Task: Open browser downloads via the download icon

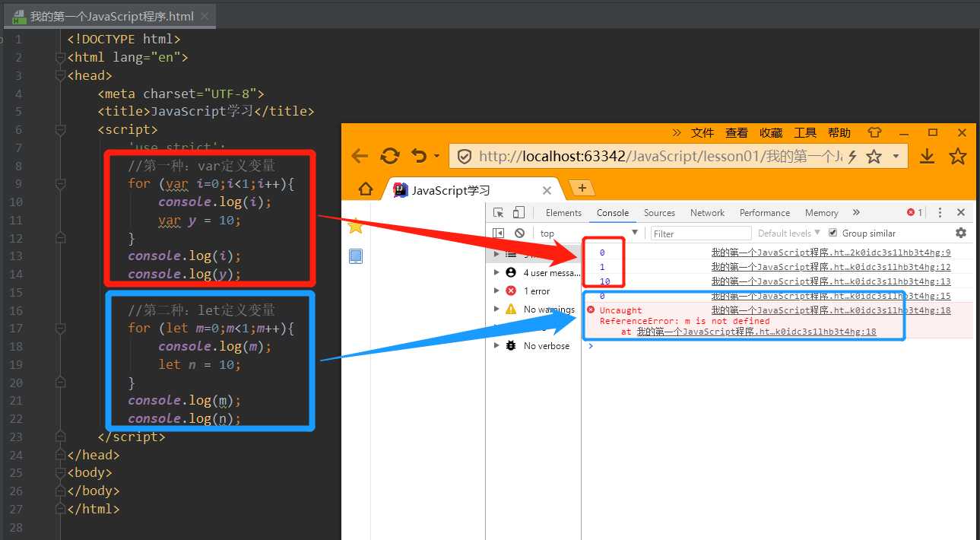Action: click(927, 156)
